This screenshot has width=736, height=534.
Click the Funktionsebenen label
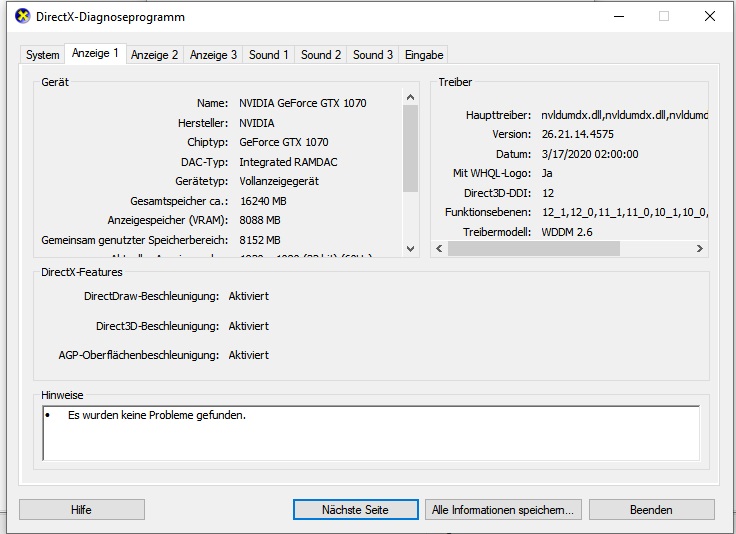(488, 213)
